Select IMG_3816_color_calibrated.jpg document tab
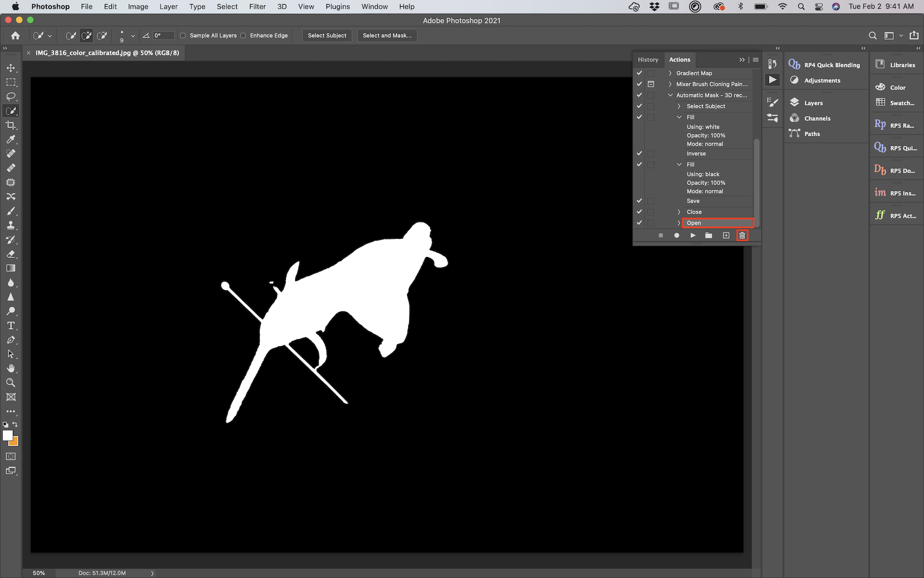Screen dimensions: 924x578 tap(107, 53)
